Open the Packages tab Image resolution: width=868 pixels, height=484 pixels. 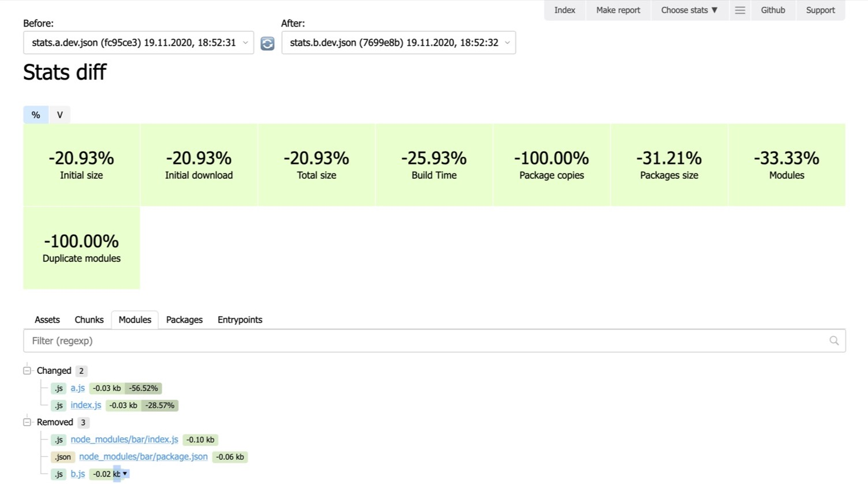(x=184, y=320)
